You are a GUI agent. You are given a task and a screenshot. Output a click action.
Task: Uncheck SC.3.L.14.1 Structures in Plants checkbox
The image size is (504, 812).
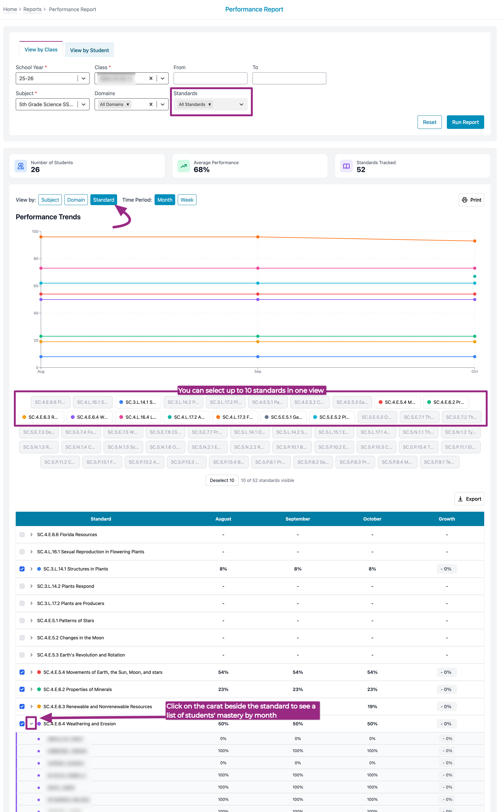(22, 569)
